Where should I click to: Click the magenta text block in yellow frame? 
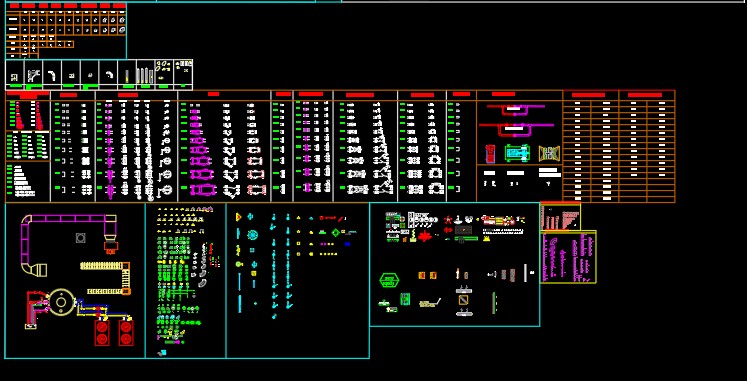pyautogui.click(x=568, y=257)
